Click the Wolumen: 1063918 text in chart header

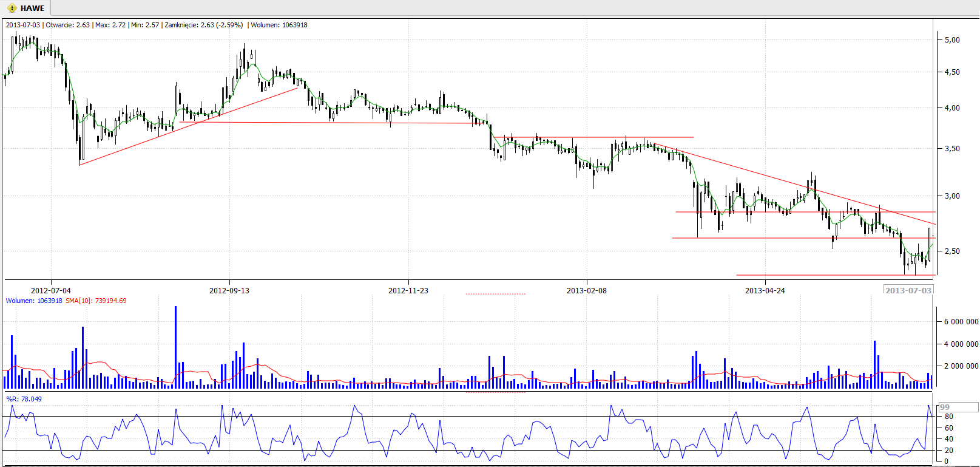(279, 25)
